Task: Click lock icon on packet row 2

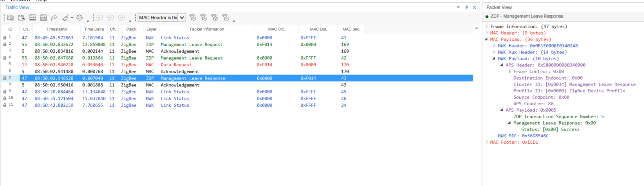Action: point(5,45)
